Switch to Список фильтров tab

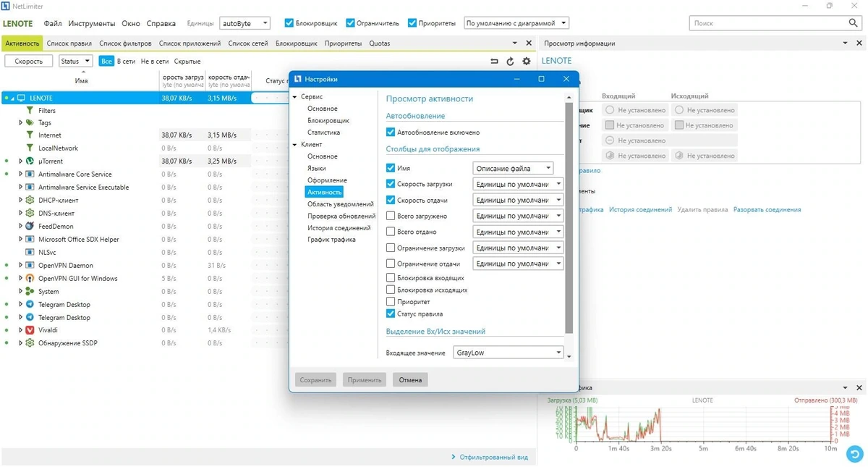(x=125, y=43)
